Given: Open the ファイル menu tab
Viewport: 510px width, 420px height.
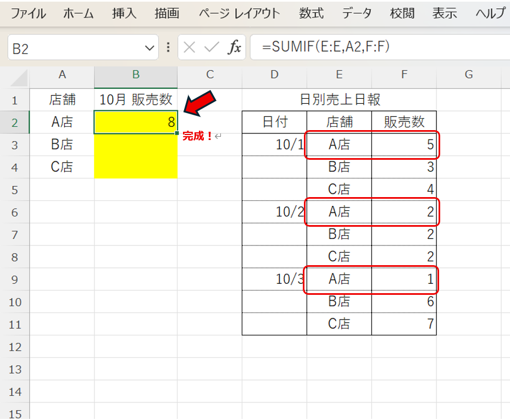Looking at the screenshot, I should tap(29, 14).
